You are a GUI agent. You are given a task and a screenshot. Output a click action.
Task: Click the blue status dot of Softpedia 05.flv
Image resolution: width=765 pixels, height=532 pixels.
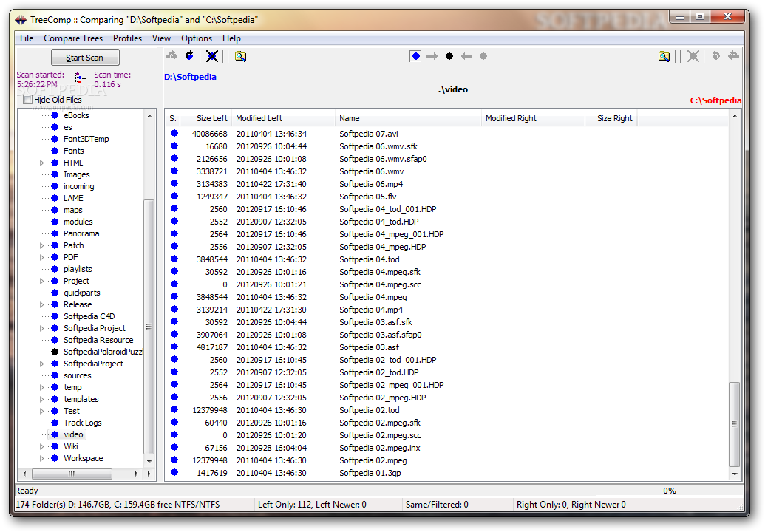[174, 196]
